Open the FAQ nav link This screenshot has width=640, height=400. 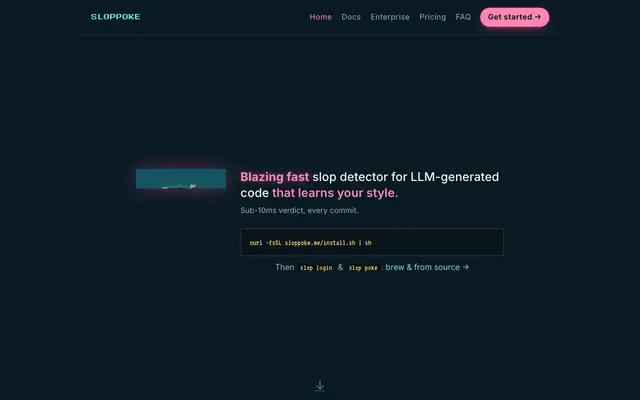463,17
